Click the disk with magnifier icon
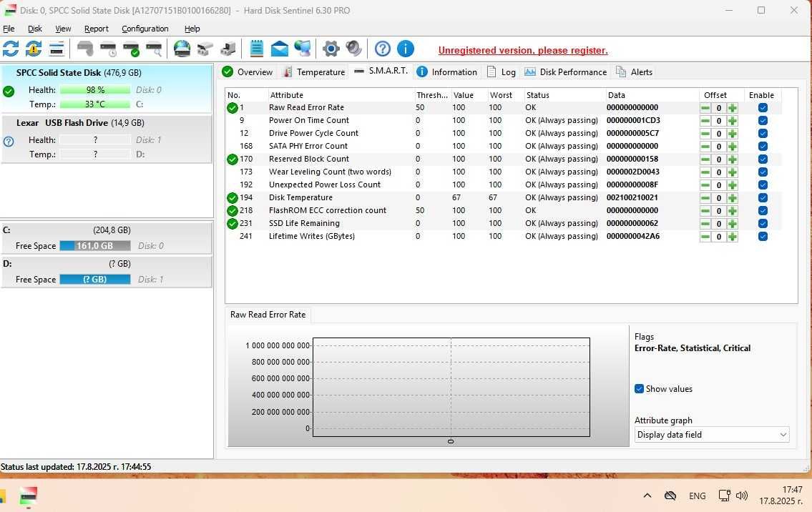Image resolution: width=812 pixels, height=512 pixels. coord(154,49)
